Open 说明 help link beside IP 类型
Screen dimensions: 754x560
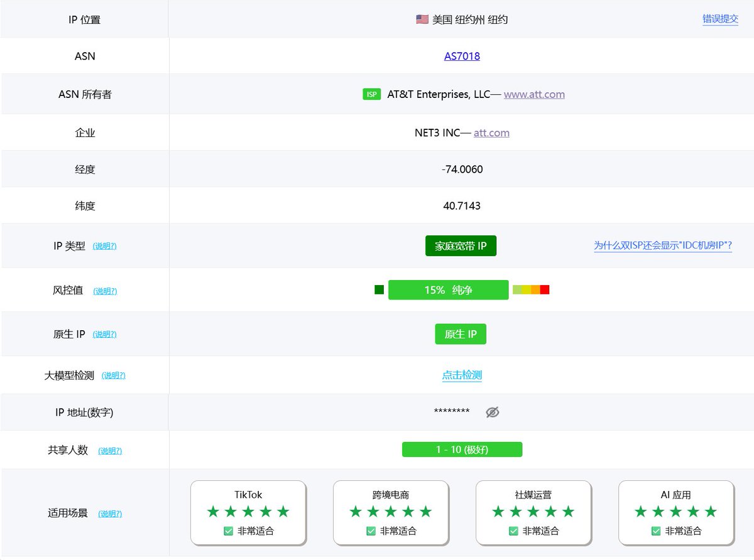pos(104,246)
